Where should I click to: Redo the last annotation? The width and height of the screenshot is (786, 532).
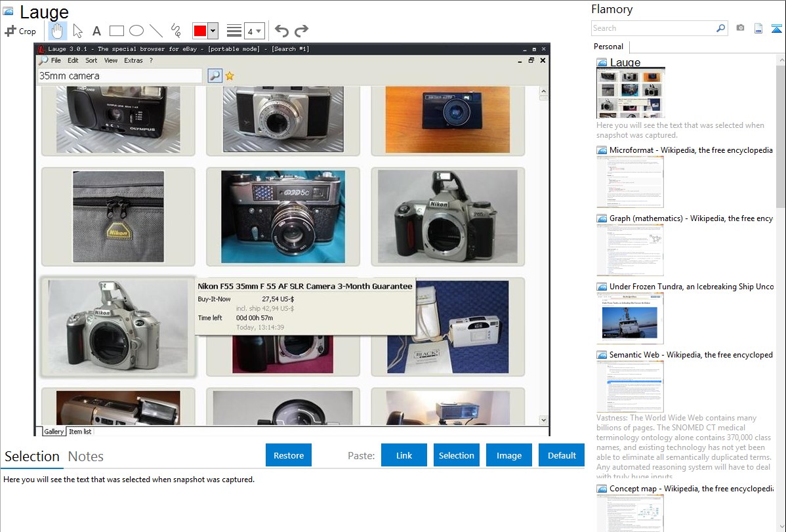tap(301, 31)
